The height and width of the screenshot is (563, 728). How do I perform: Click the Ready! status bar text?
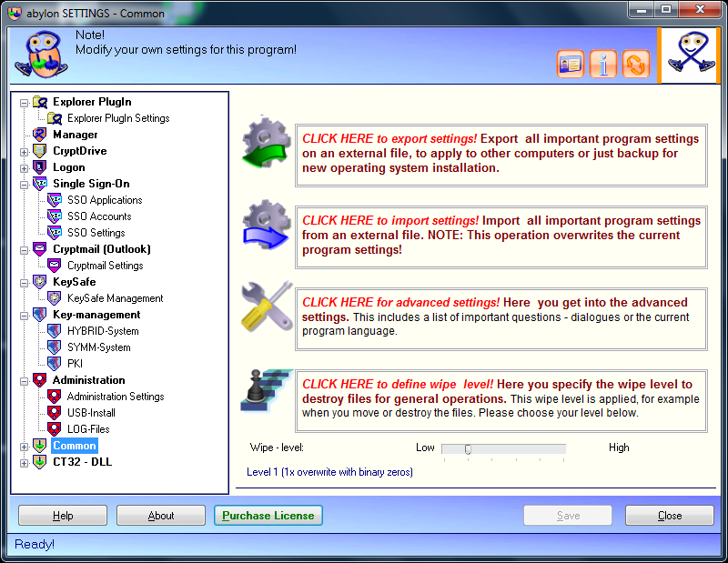tap(35, 544)
